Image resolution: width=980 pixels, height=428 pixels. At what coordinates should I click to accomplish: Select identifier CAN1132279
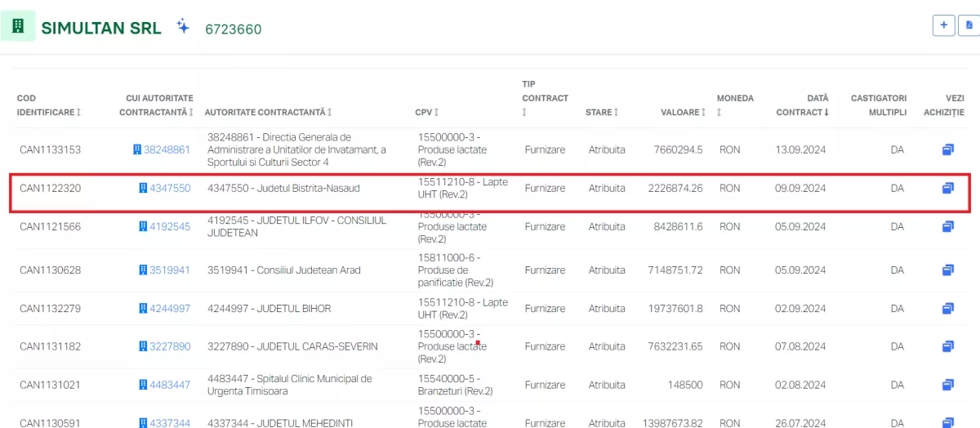coord(51,308)
